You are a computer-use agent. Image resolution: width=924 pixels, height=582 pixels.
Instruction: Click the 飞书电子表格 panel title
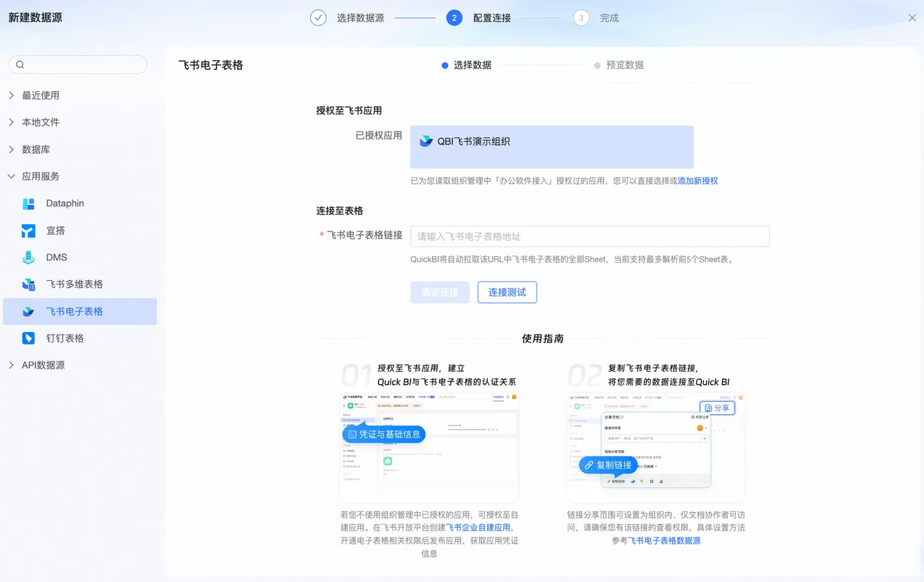[x=211, y=65]
